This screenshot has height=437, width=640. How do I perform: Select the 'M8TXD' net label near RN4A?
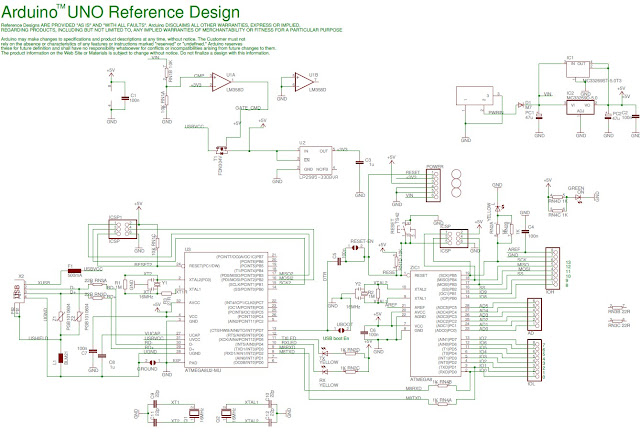pyautogui.click(x=413, y=398)
